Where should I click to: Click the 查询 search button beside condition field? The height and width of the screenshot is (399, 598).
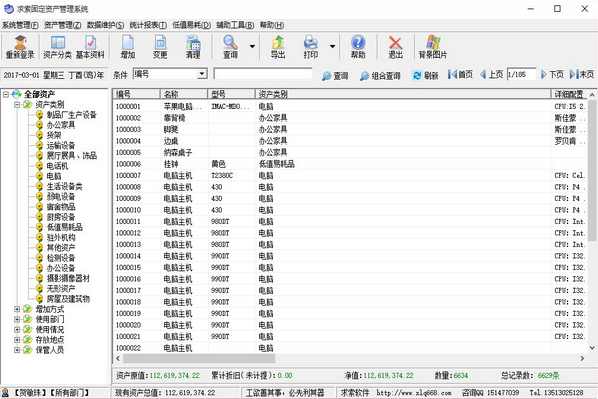click(335, 76)
